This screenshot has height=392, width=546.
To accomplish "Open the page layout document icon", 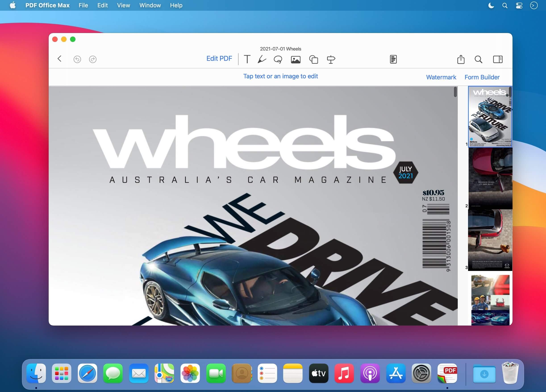I will [393, 59].
